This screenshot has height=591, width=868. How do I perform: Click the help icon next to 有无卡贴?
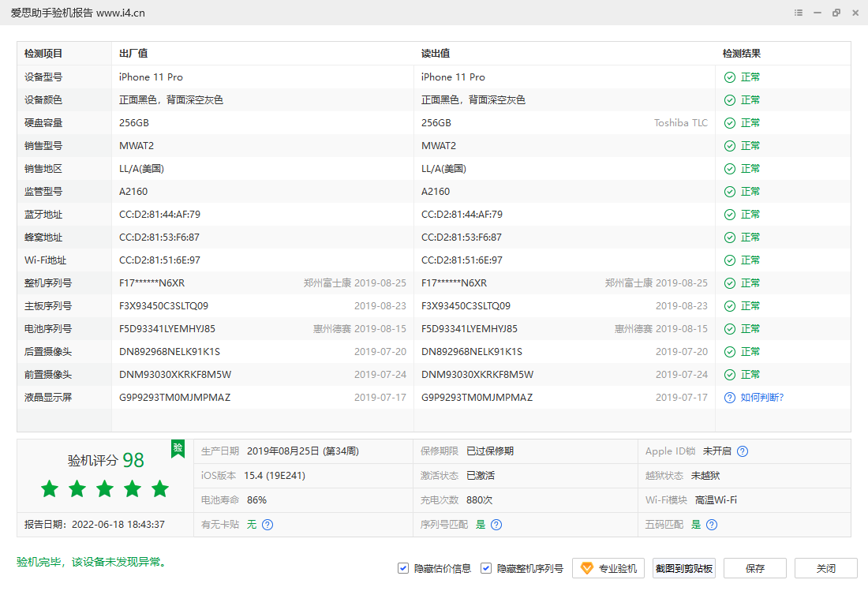point(268,525)
